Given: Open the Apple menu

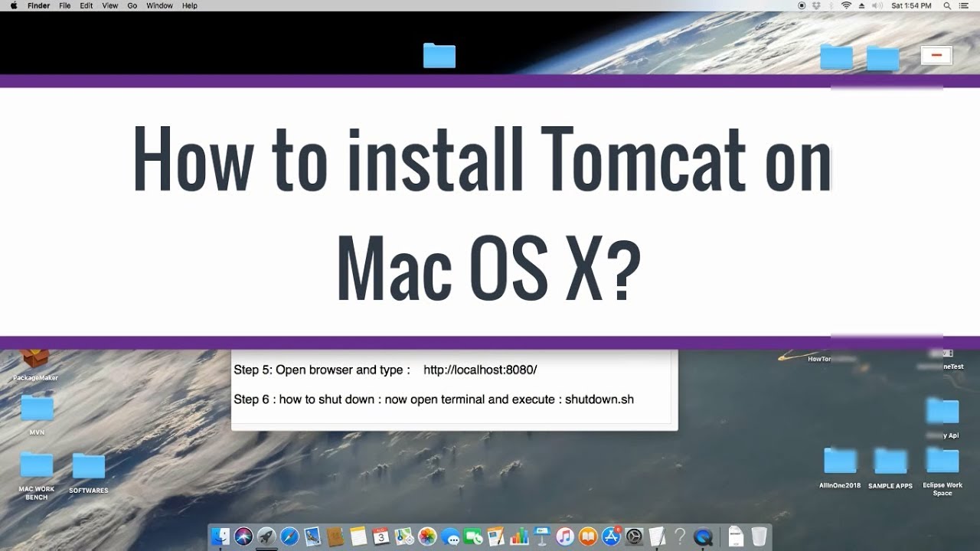Looking at the screenshot, I should pos(13,5).
